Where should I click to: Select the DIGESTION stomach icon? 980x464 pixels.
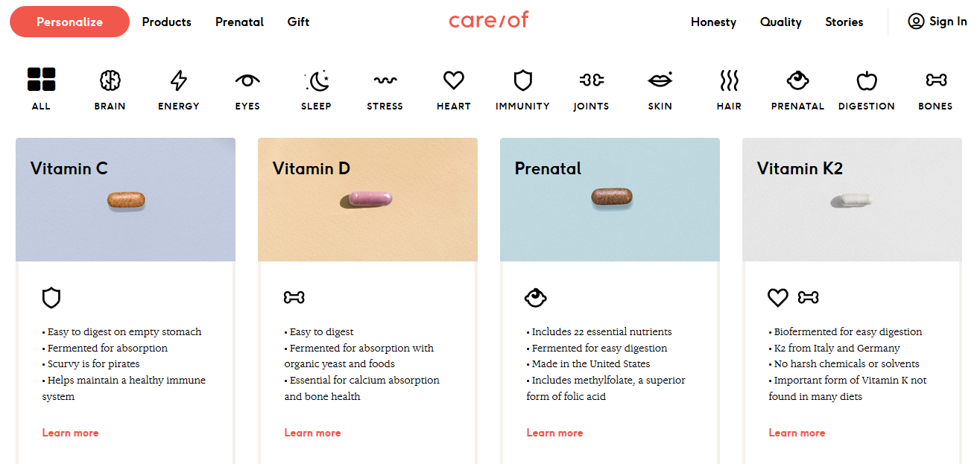pyautogui.click(x=867, y=80)
